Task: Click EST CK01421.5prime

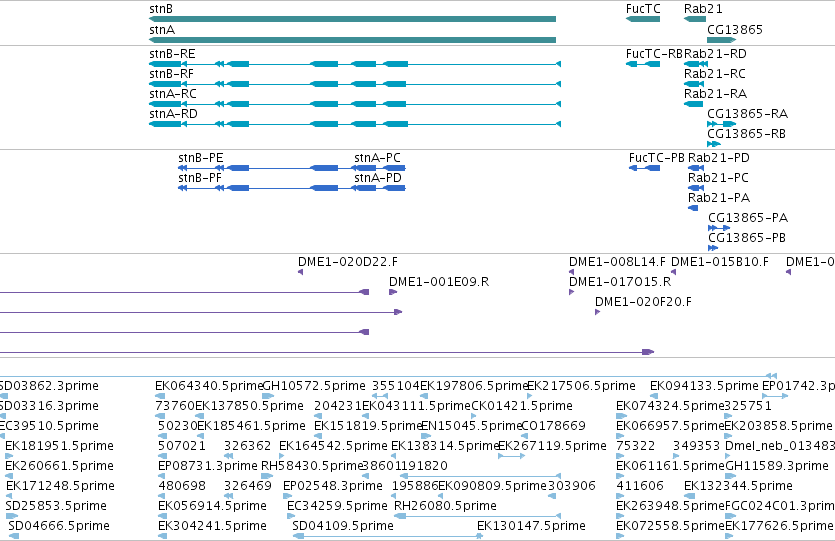Action: click(x=522, y=406)
